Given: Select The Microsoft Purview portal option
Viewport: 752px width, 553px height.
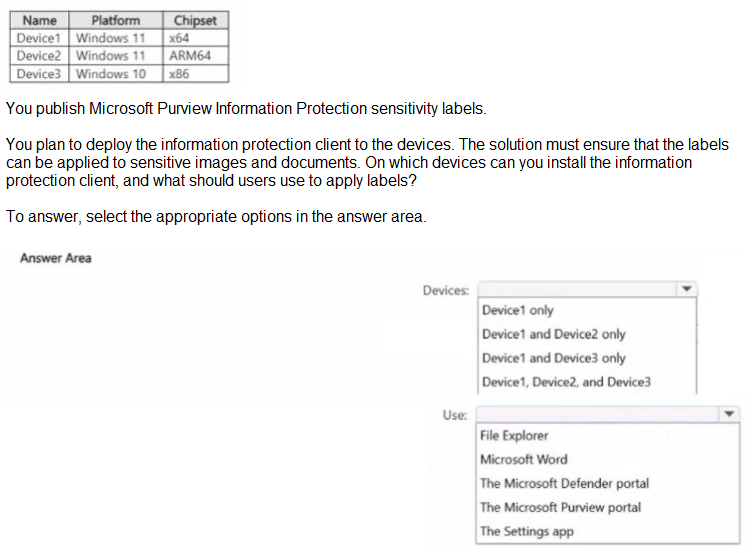Looking at the screenshot, I should tap(560, 507).
